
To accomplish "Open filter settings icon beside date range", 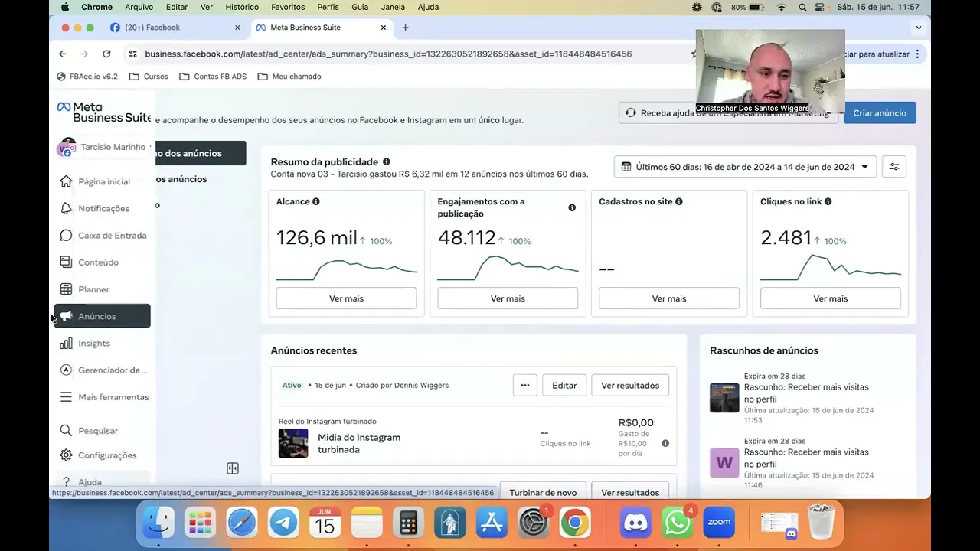I will click(893, 167).
